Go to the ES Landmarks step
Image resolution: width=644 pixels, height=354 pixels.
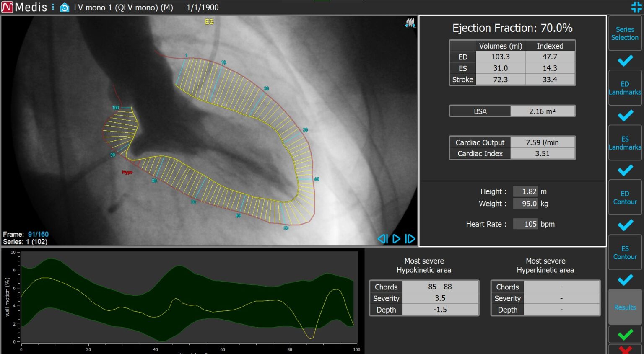point(625,143)
